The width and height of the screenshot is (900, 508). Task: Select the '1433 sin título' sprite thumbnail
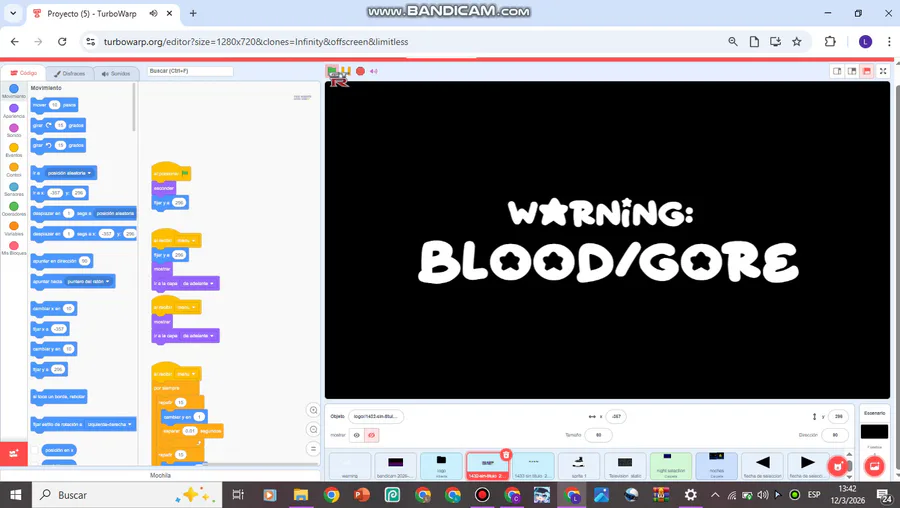click(533, 466)
